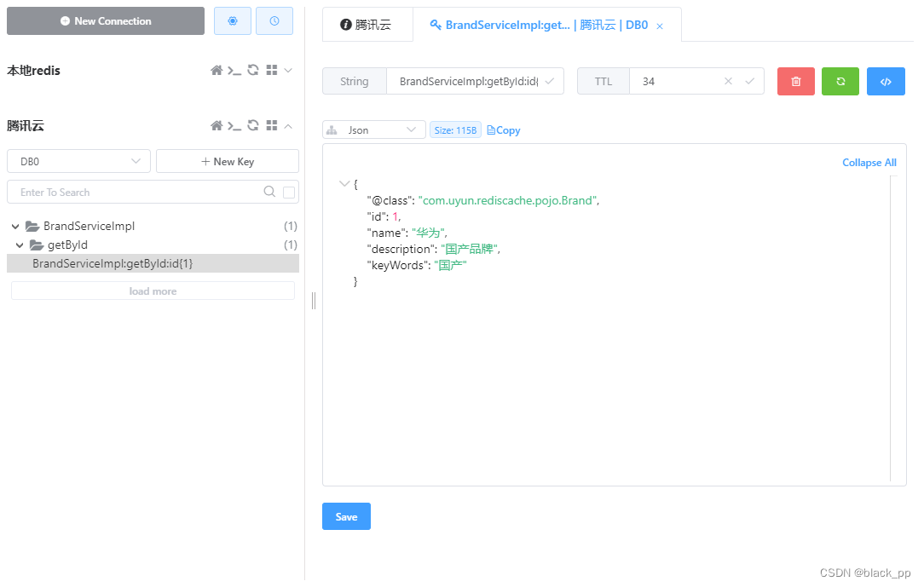Viewport: 924px width, 587px height.
Task: Click the search magnifier icon
Action: (x=269, y=192)
